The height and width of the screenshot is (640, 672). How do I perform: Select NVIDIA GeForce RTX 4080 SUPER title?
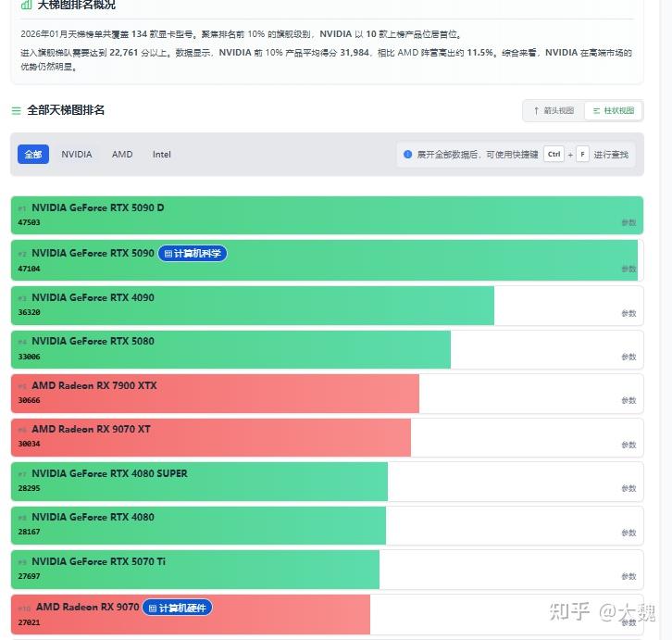tap(109, 473)
